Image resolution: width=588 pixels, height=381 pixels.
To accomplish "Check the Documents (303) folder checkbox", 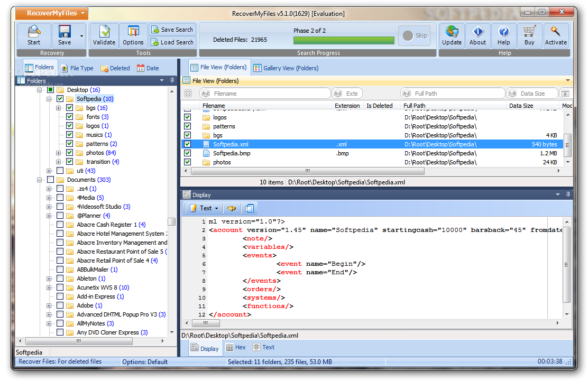I will pyautogui.click(x=51, y=180).
